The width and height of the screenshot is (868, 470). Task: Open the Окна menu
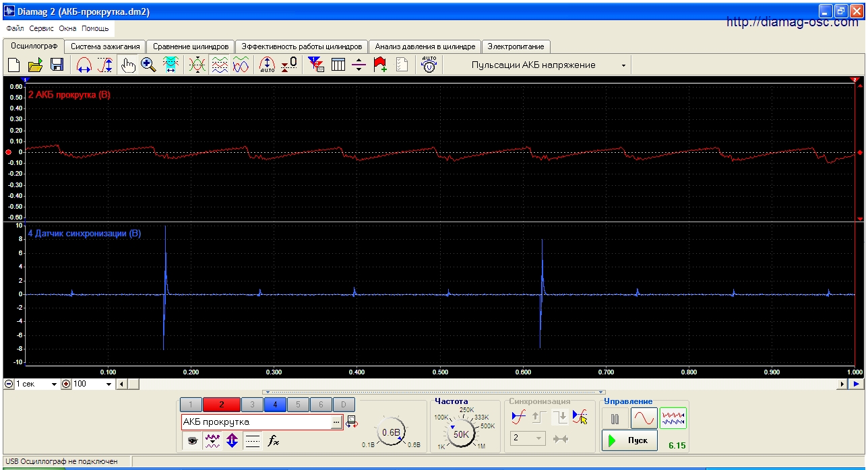[x=67, y=29]
